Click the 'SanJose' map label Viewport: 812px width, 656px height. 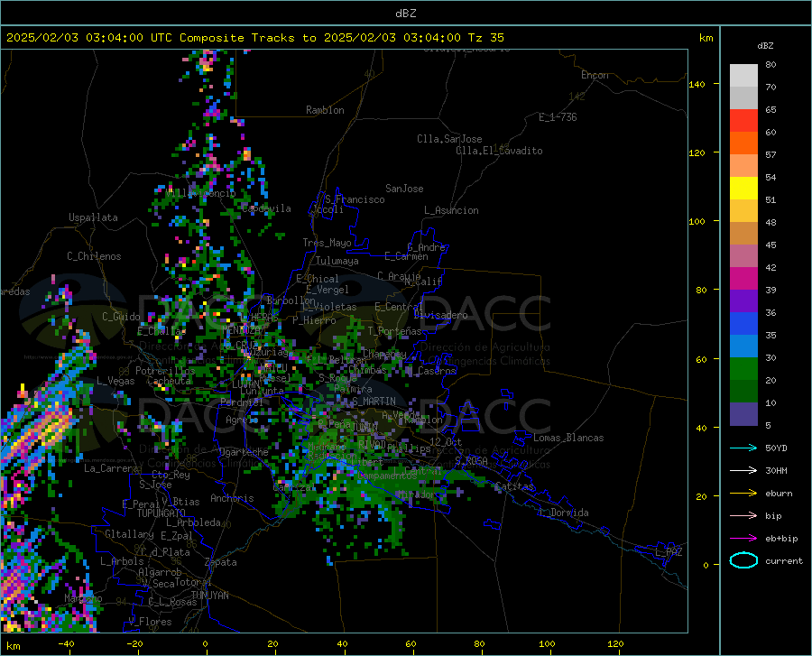pos(404,189)
